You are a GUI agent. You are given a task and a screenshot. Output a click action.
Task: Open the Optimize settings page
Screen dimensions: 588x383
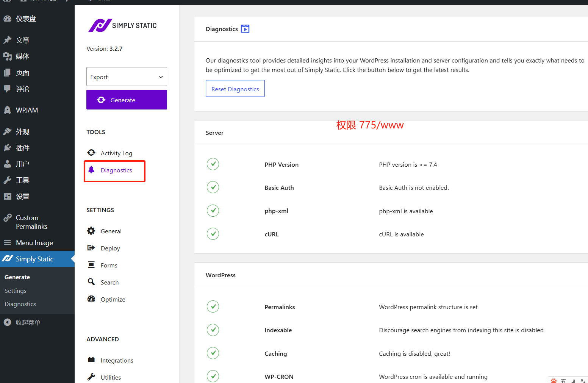(x=113, y=299)
